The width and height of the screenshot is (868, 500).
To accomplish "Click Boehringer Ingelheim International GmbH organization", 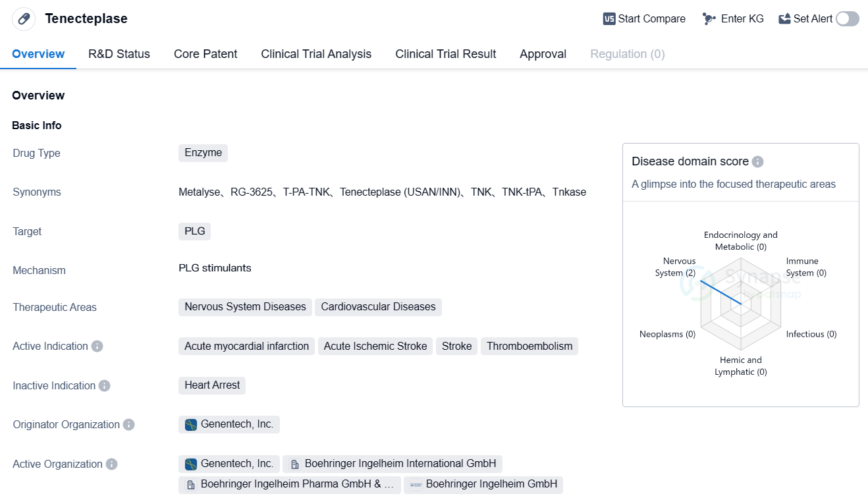I will (393, 464).
